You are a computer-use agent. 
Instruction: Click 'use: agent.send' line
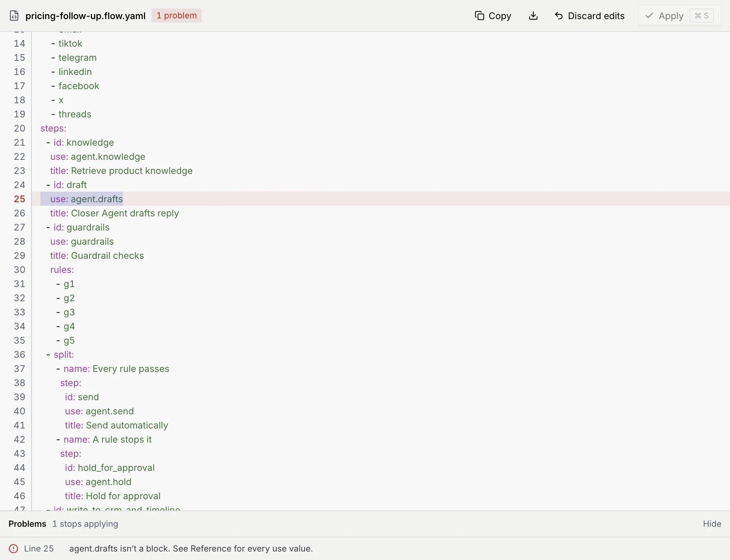tap(99, 411)
